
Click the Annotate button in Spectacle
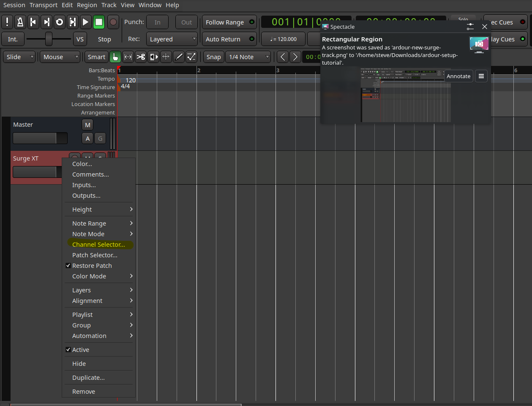(458, 76)
